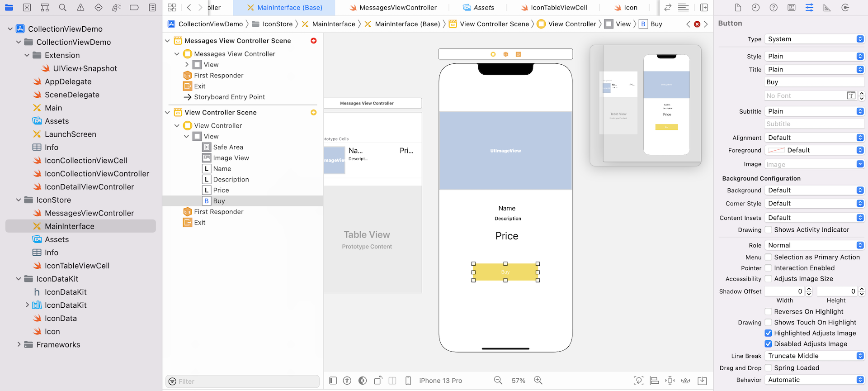
Task: Uncheck Highlighted Adjusts Image
Action: (768, 333)
